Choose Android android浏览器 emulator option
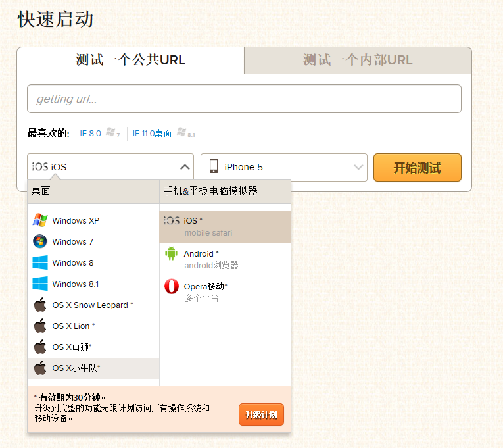503x448 pixels. pos(225,259)
